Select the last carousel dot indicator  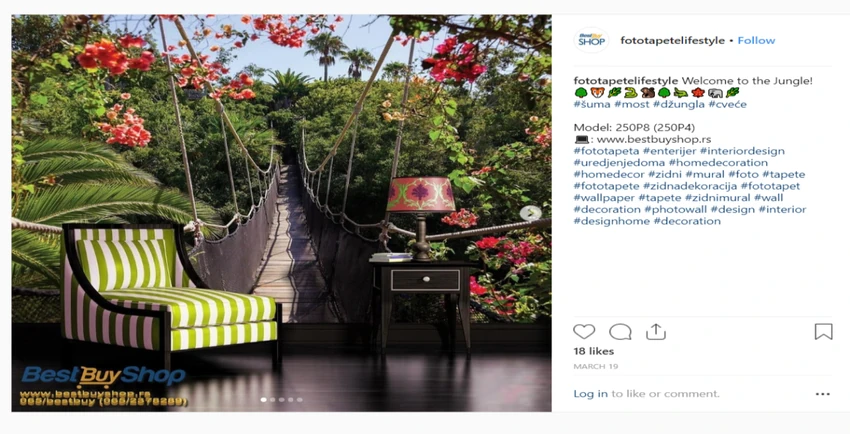point(300,400)
